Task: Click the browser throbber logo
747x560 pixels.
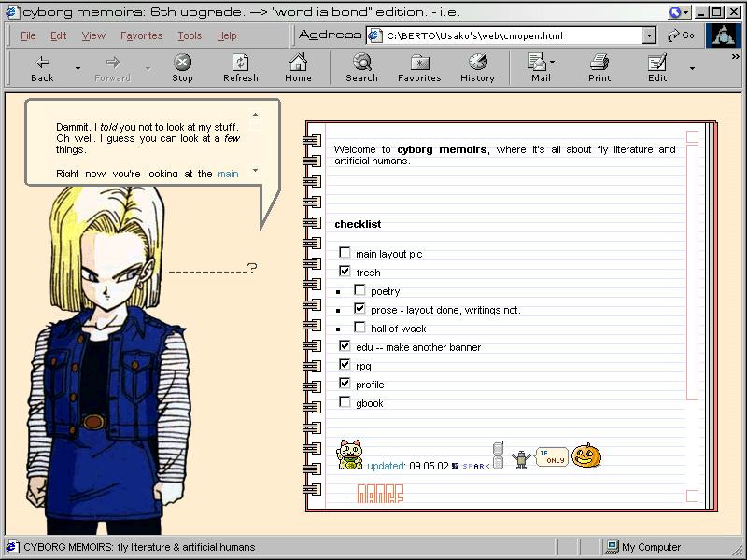Action: coord(723,35)
